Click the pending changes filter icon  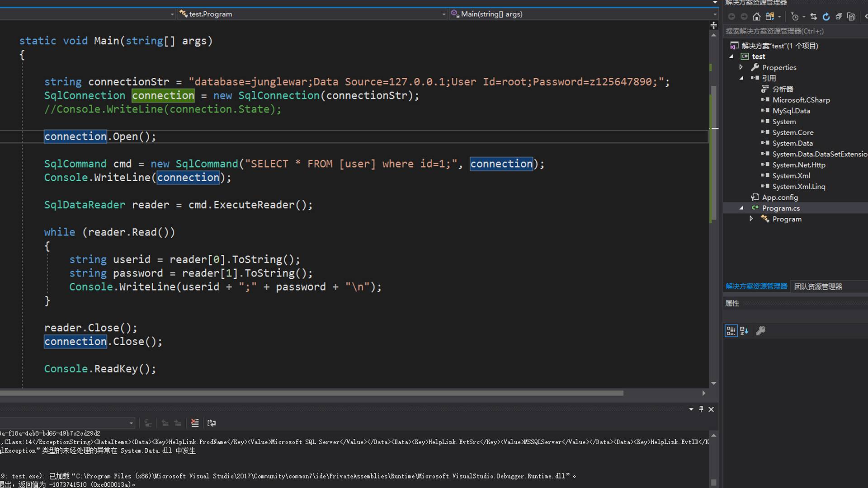(795, 17)
